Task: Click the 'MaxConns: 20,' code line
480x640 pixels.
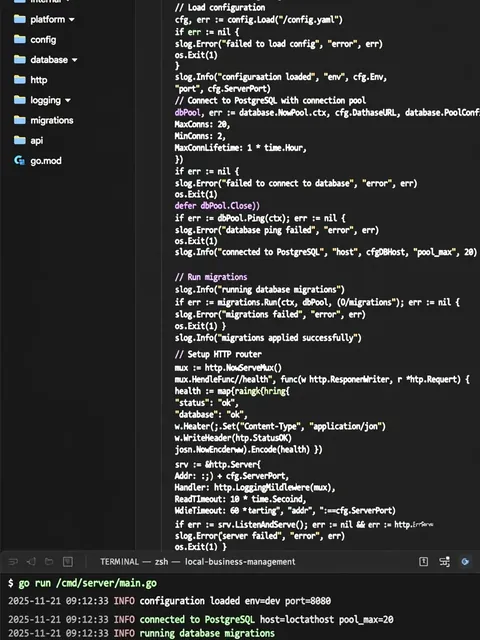Action: (202, 124)
